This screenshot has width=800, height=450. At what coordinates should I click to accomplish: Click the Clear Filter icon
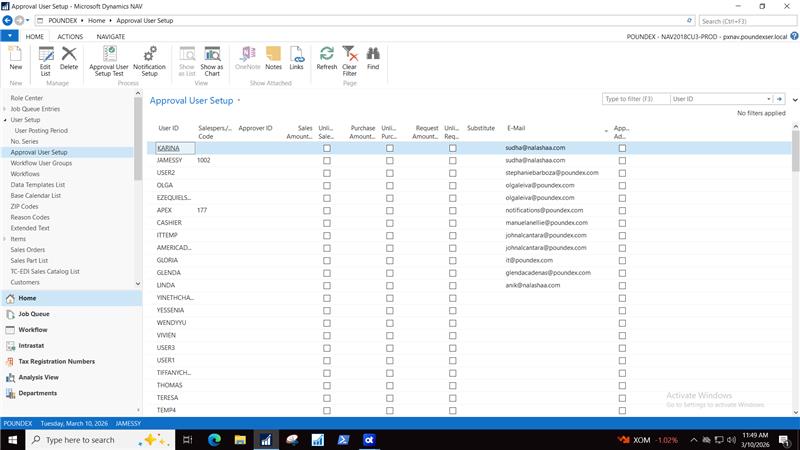pyautogui.click(x=350, y=58)
